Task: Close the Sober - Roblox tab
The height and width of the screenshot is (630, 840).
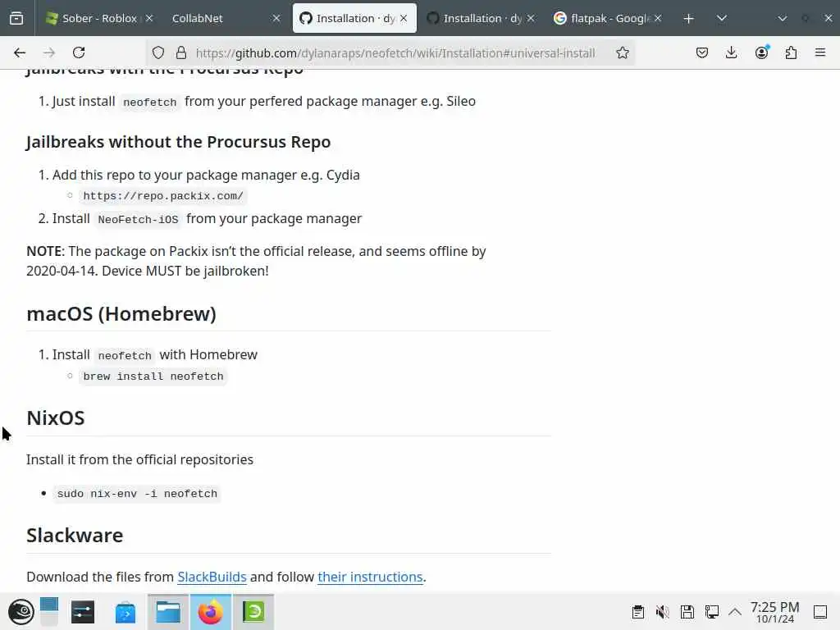Action: [149, 18]
